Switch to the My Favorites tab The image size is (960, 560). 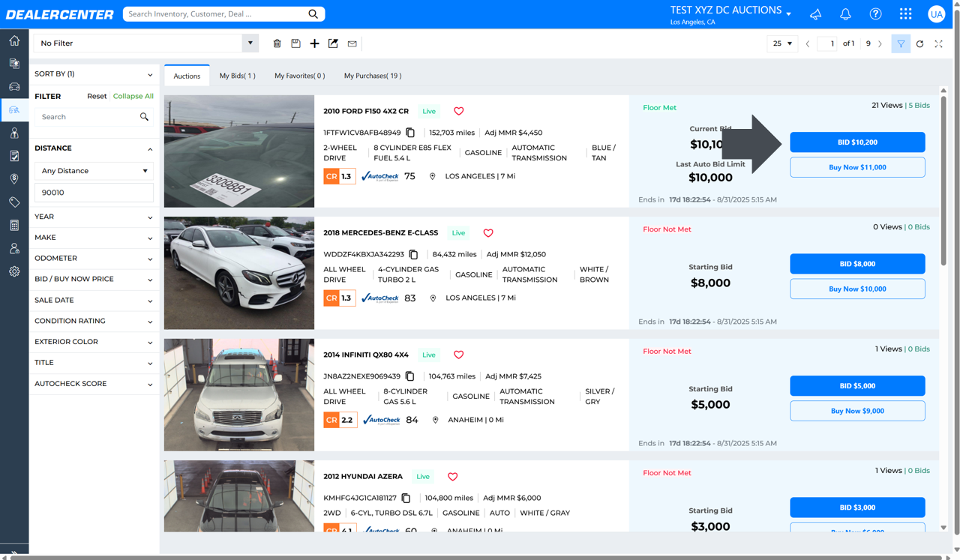[299, 76]
